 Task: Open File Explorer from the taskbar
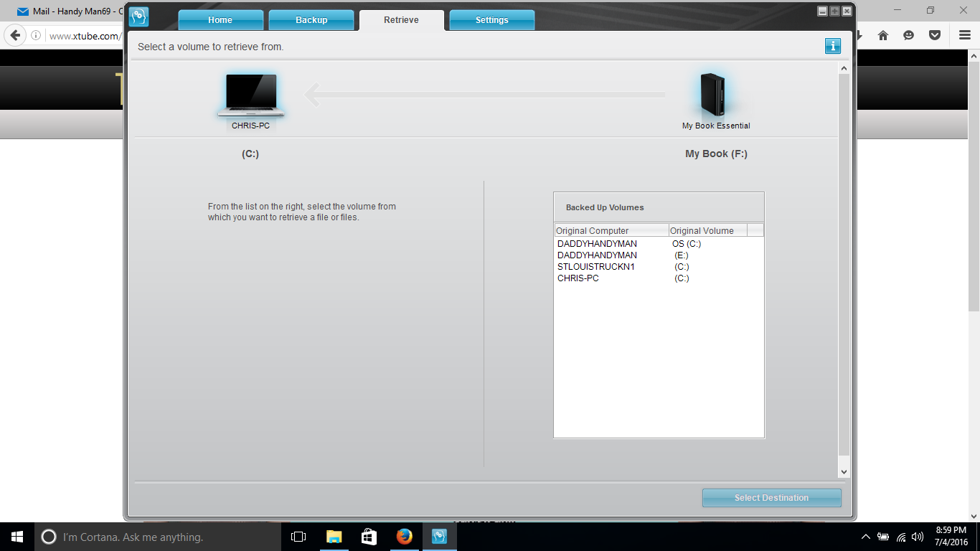[334, 537]
